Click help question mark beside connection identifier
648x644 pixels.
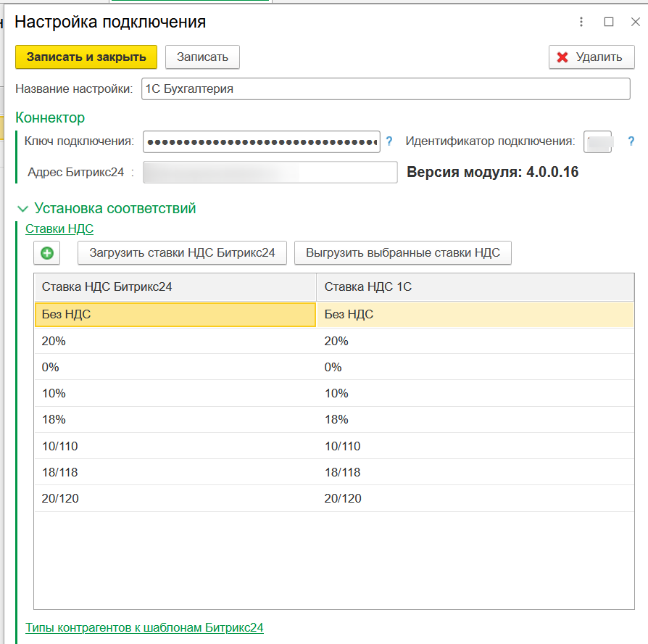631,141
